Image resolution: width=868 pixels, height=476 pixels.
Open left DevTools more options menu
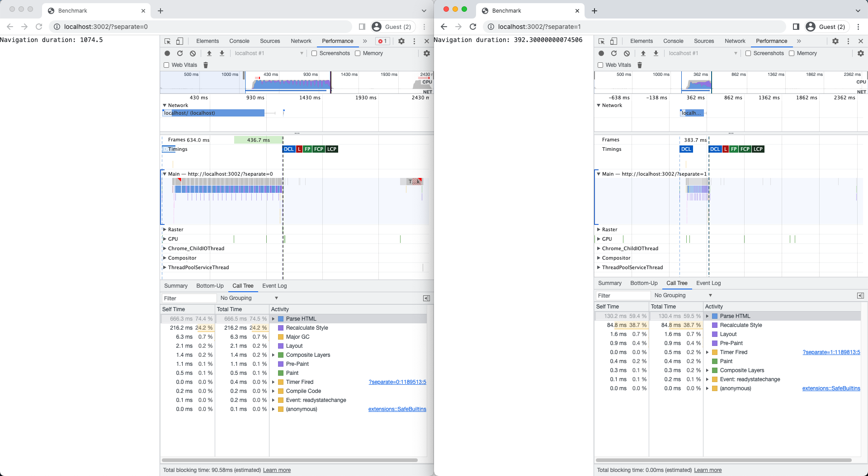point(414,41)
